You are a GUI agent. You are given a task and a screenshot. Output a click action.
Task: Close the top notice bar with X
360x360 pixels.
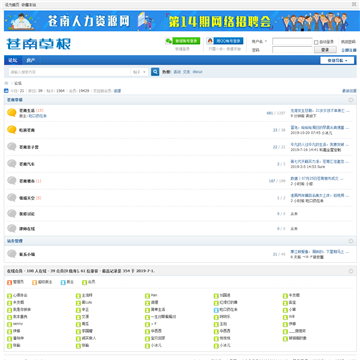click(354, 4)
